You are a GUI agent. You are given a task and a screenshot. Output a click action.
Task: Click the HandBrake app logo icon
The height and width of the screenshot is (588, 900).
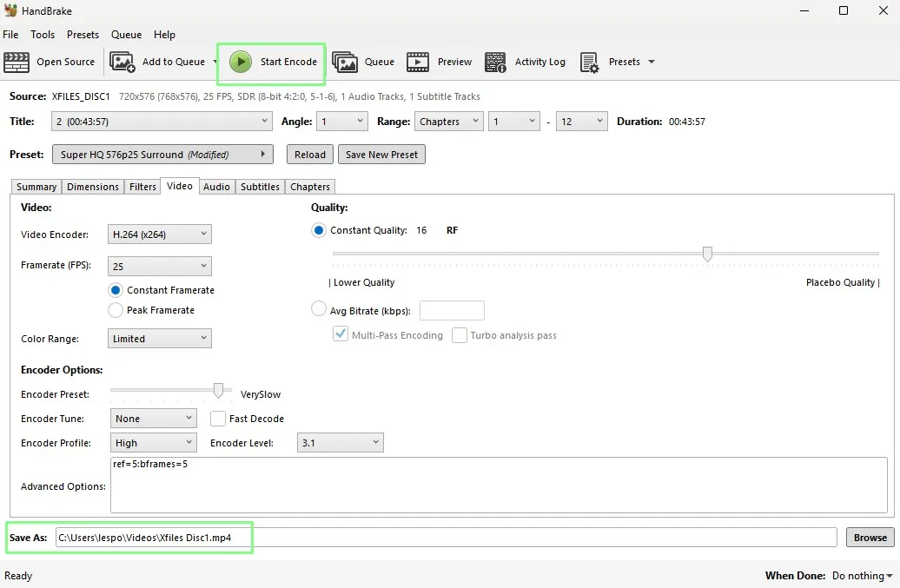10,10
